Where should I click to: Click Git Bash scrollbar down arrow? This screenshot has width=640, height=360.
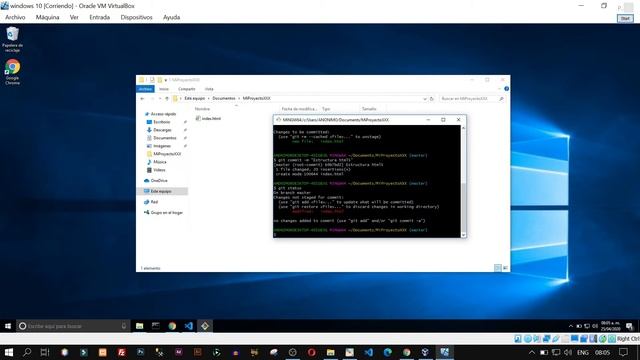click(x=463, y=235)
